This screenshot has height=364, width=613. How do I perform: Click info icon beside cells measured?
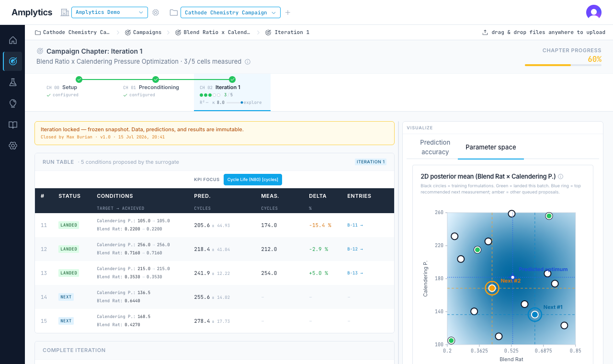(x=248, y=62)
